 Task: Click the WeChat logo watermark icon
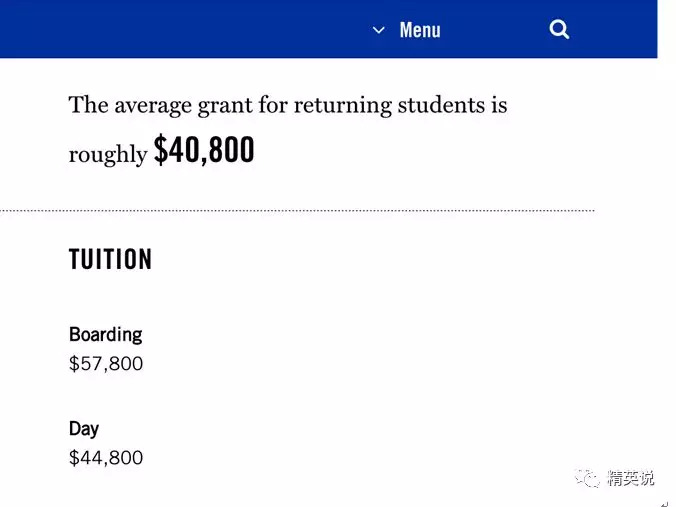587,478
